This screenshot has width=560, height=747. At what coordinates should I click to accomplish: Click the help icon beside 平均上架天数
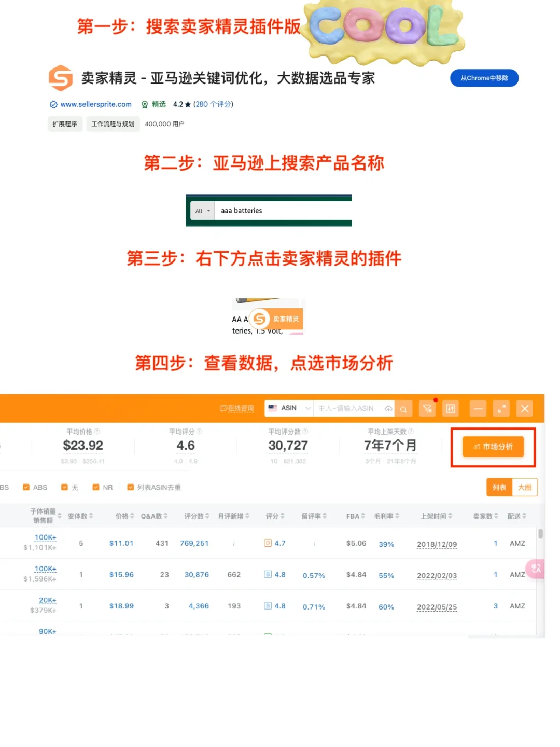coord(411,432)
